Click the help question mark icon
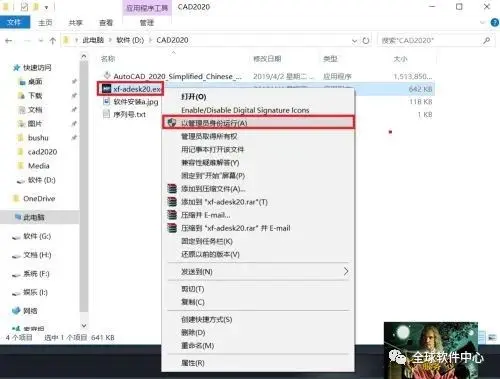Screen dimensions: 500x379 495,23
